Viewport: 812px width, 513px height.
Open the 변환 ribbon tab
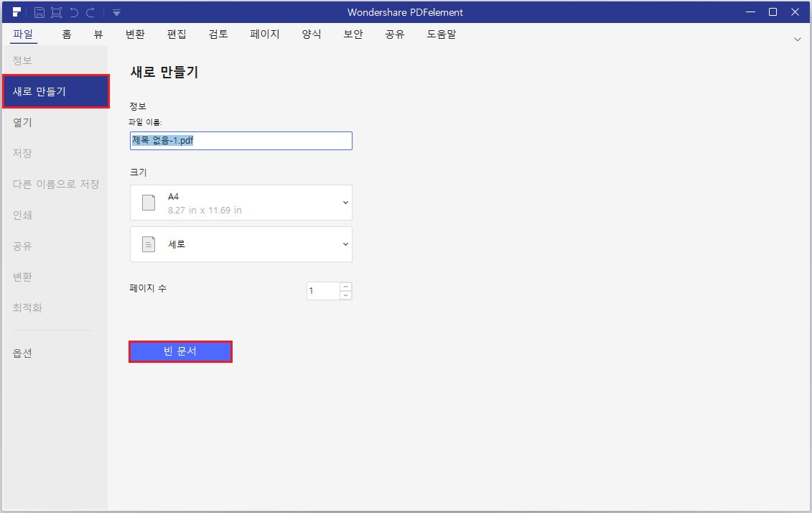tap(135, 34)
